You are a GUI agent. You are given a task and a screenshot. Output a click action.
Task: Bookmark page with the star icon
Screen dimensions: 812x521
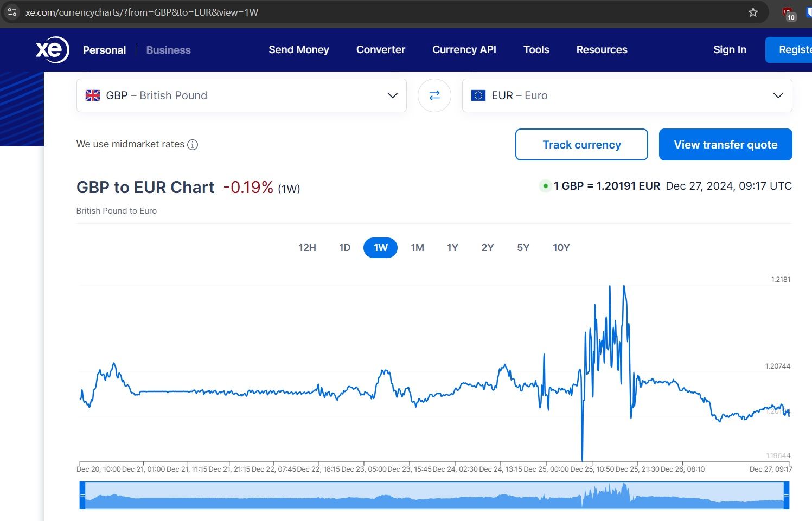(x=753, y=12)
